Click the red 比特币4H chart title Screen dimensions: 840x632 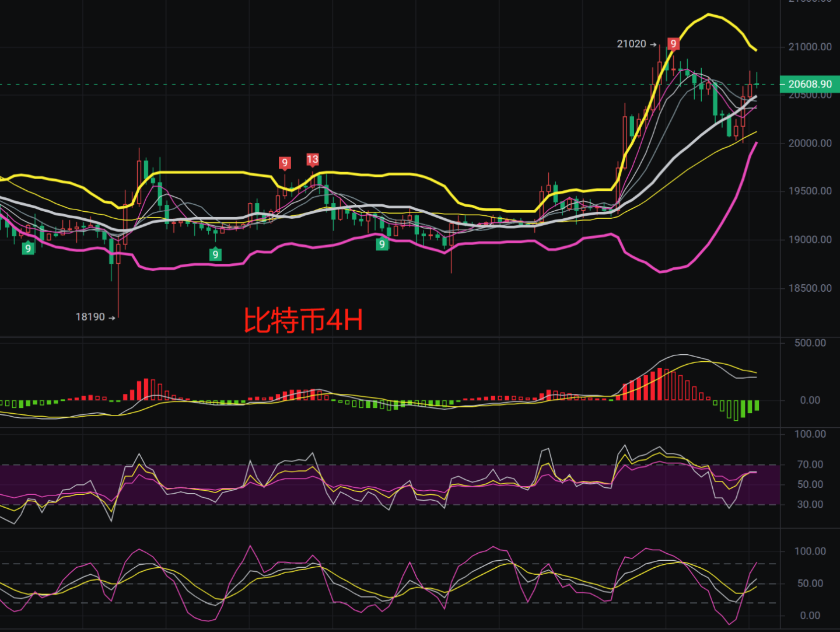303,320
